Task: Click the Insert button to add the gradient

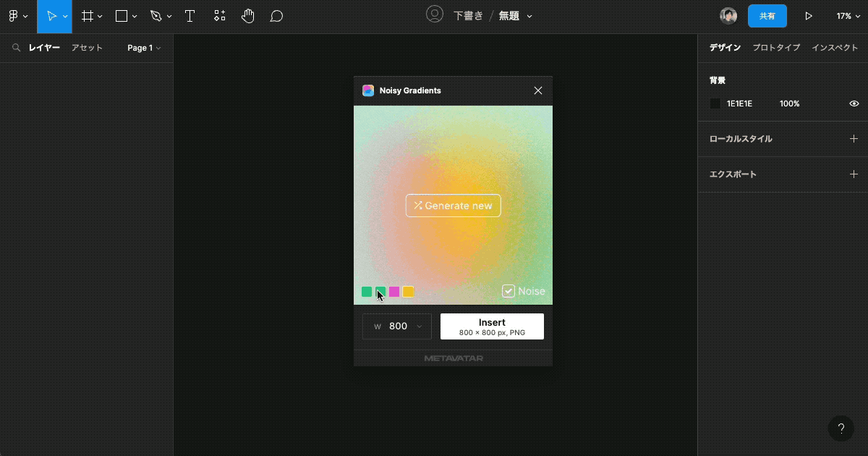Action: tap(492, 326)
